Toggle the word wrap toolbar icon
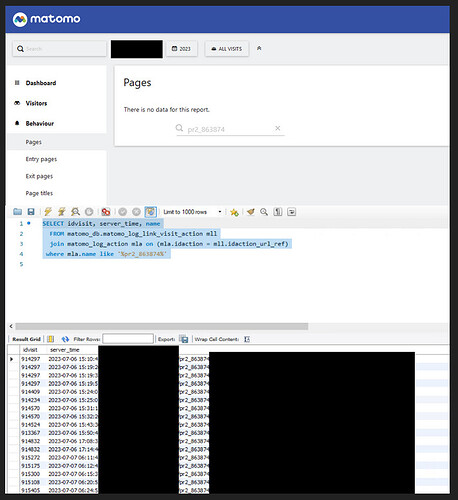The image size is (458, 500). (x=292, y=212)
